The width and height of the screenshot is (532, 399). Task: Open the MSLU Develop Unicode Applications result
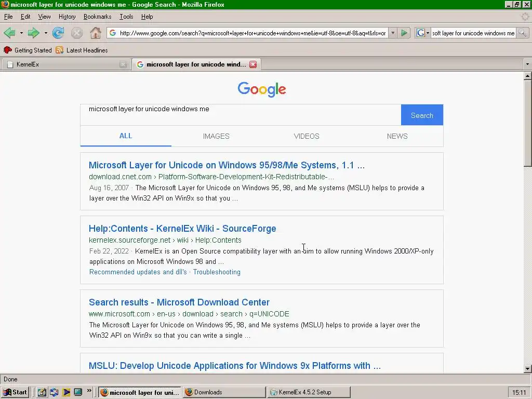pyautogui.click(x=234, y=366)
